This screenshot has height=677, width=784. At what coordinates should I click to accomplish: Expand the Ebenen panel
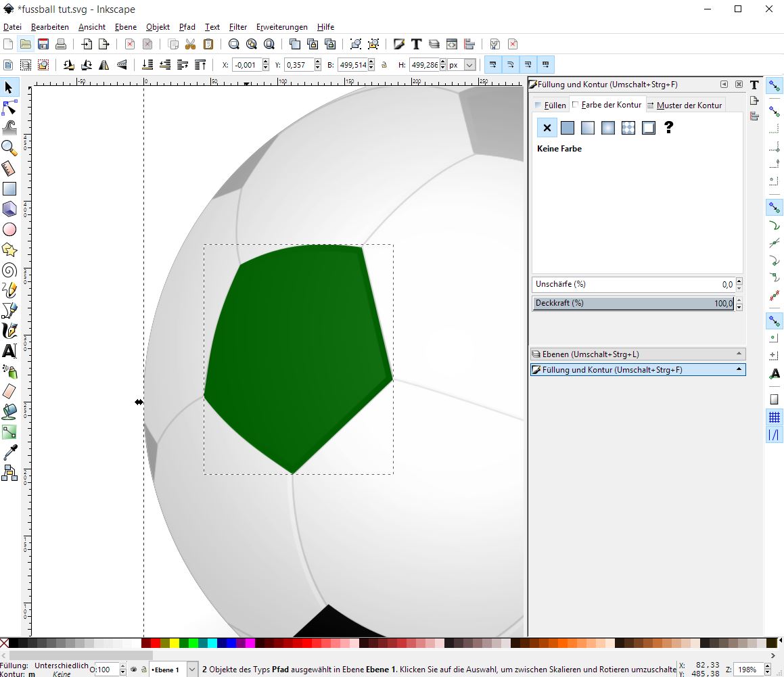click(637, 354)
